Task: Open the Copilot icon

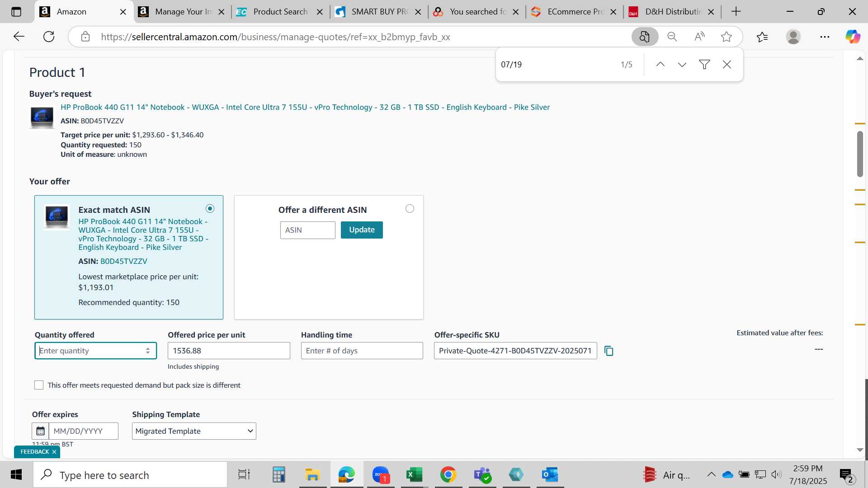Action: click(853, 37)
